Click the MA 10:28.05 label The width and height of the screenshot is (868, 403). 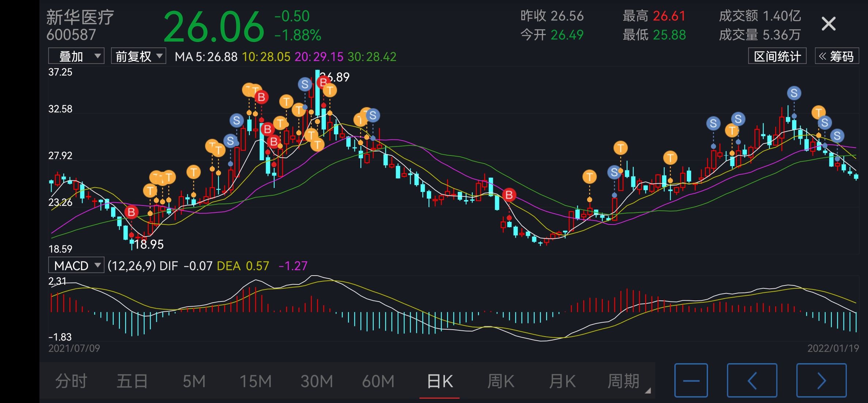click(266, 57)
